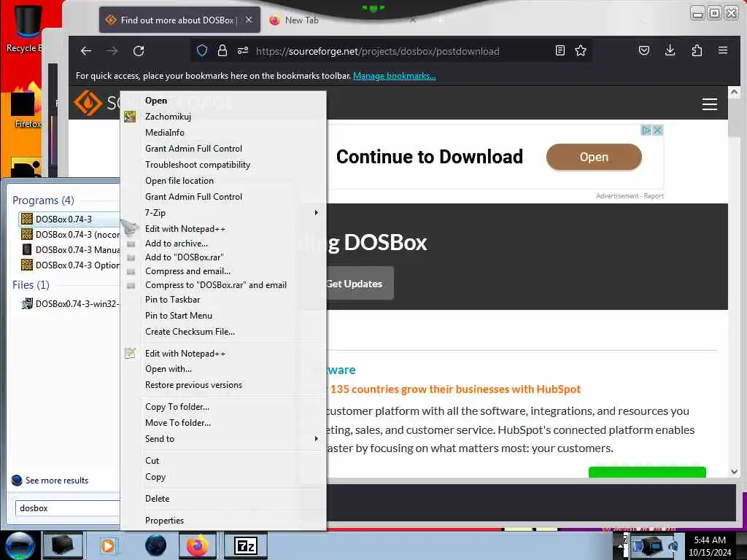
Task: Click HubSpot 135 countries headline link
Action: click(x=455, y=389)
